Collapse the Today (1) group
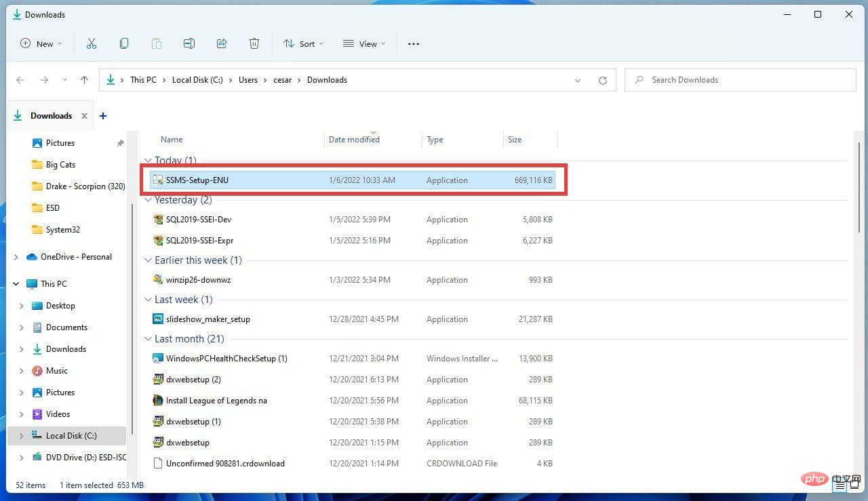 [x=148, y=161]
